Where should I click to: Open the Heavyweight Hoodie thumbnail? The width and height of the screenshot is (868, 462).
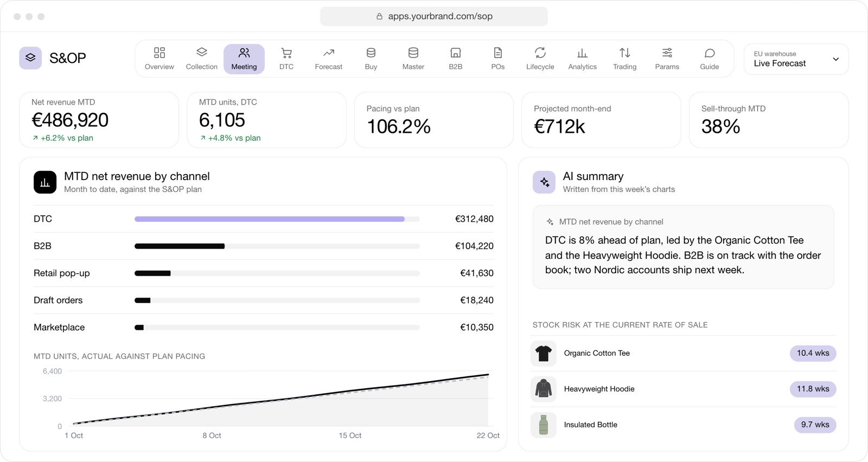point(544,389)
